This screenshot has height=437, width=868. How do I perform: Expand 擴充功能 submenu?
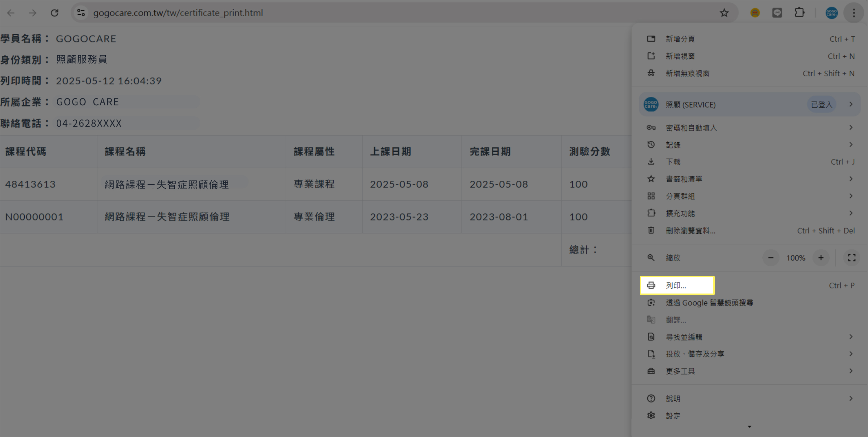[750, 213]
